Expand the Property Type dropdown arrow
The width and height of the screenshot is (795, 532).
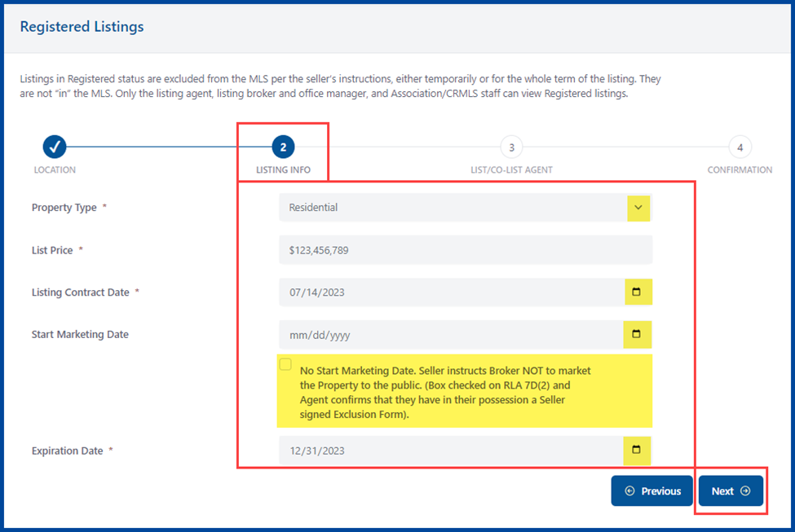pyautogui.click(x=638, y=208)
